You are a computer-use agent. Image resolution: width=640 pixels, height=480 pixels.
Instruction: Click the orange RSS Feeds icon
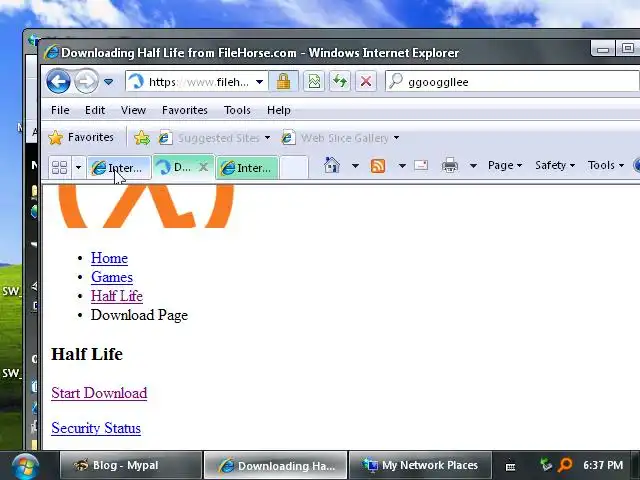(x=378, y=166)
